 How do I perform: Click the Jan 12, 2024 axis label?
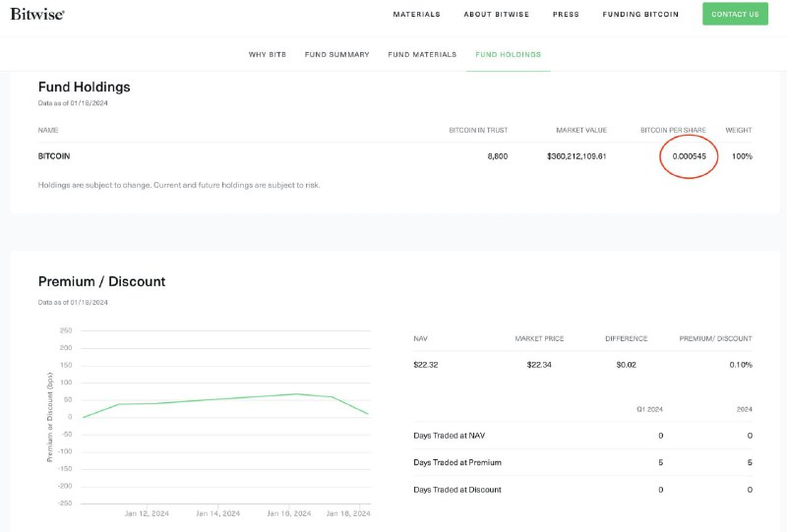(147, 513)
